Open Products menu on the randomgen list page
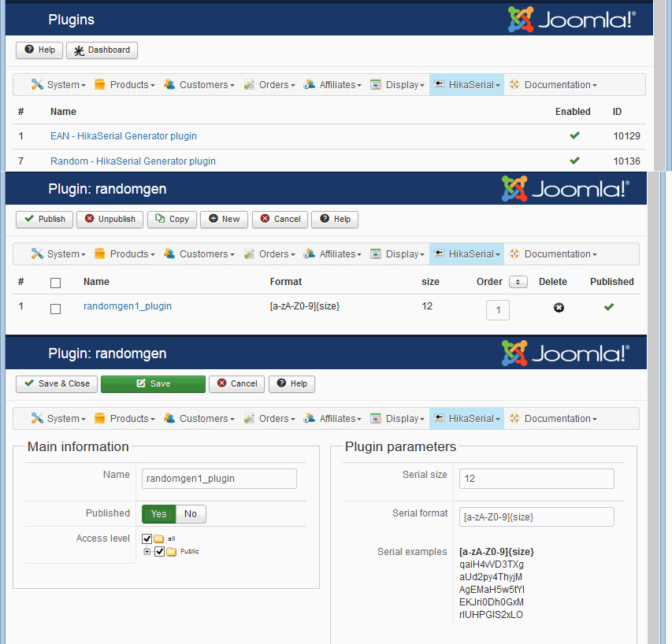 pos(124,254)
